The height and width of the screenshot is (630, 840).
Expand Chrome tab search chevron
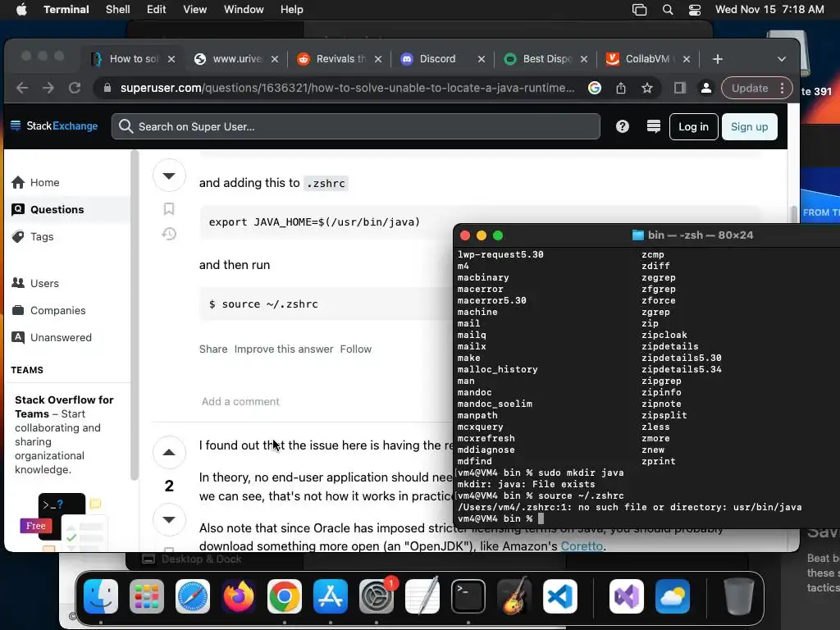tap(782, 59)
